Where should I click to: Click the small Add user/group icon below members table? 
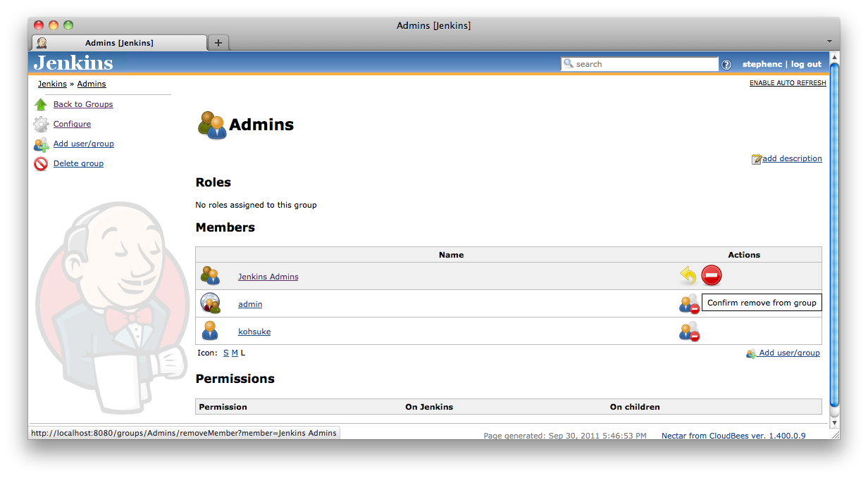pyautogui.click(x=751, y=353)
